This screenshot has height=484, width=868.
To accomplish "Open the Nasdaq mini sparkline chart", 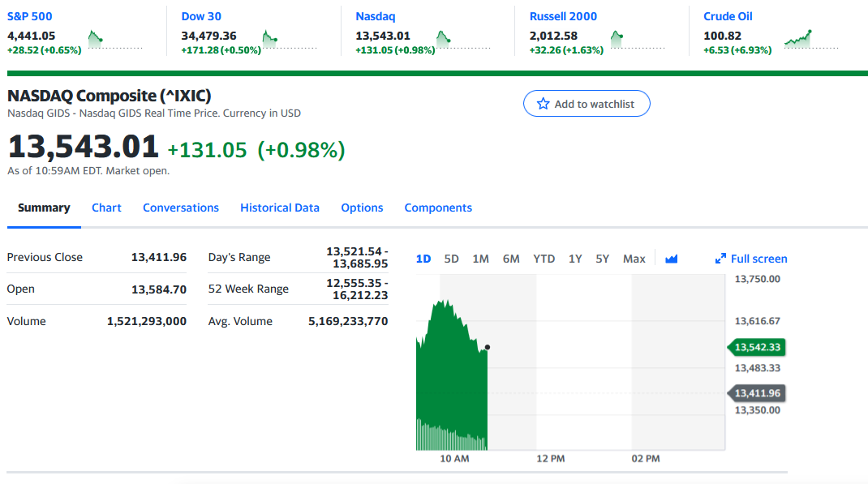I will [463, 40].
